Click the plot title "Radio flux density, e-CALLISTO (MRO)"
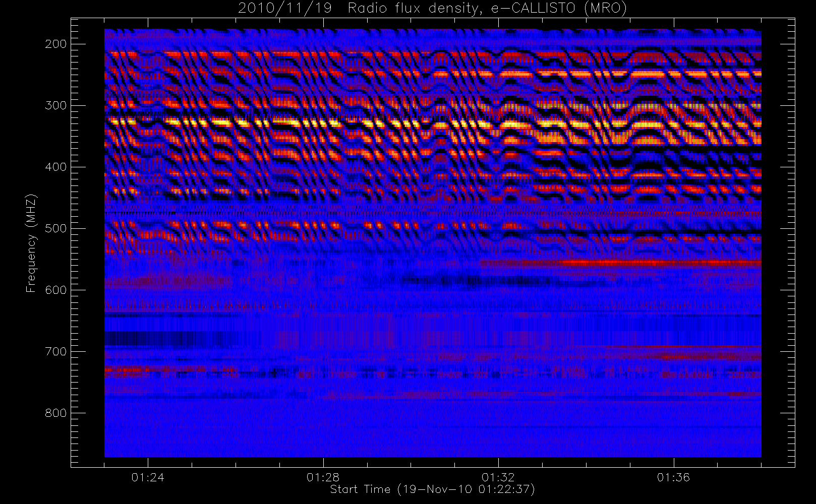Viewport: 816px width, 504px height. pyautogui.click(x=487, y=8)
